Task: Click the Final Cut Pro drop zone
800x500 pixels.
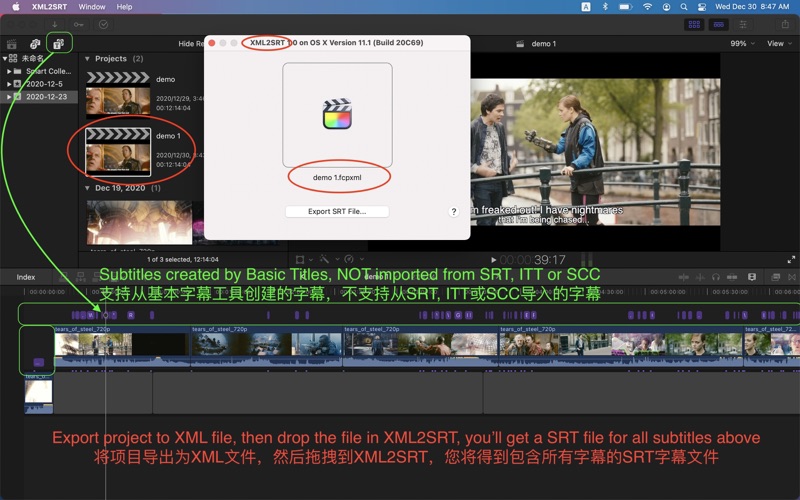Action: click(x=337, y=115)
